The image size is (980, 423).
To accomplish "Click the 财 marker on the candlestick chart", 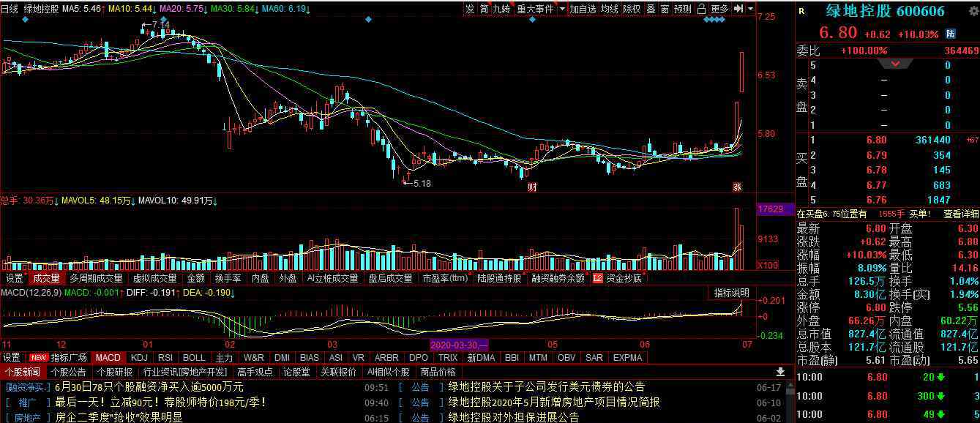I will 532,187.
